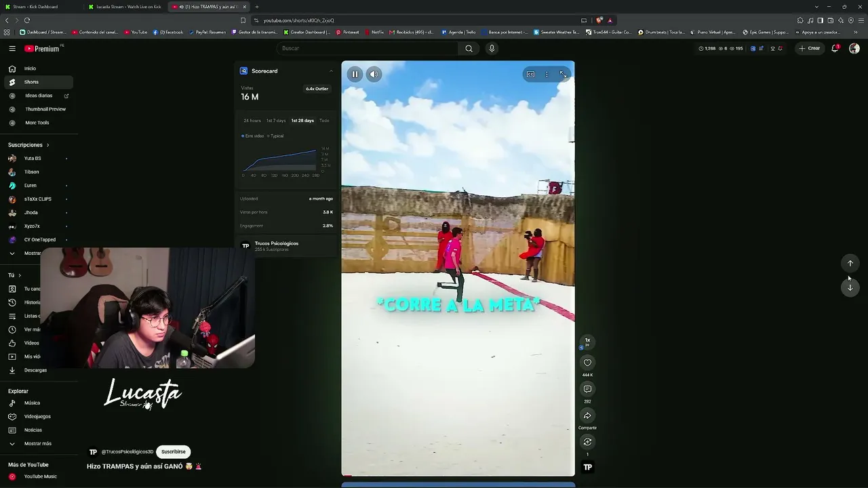
Task: Select the 1st 28 days tab
Action: tap(302, 121)
